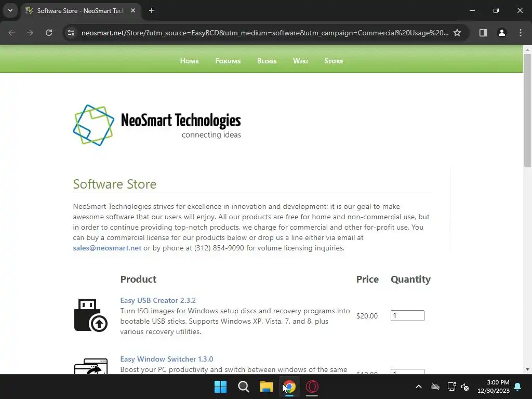Show hidden system tray icons

[x=419, y=387]
